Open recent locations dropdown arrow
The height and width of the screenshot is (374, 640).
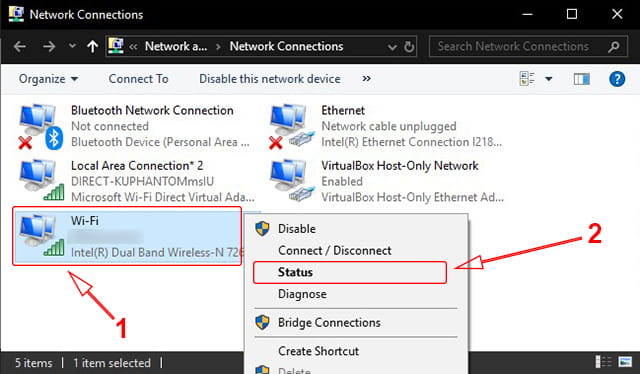tap(72, 46)
